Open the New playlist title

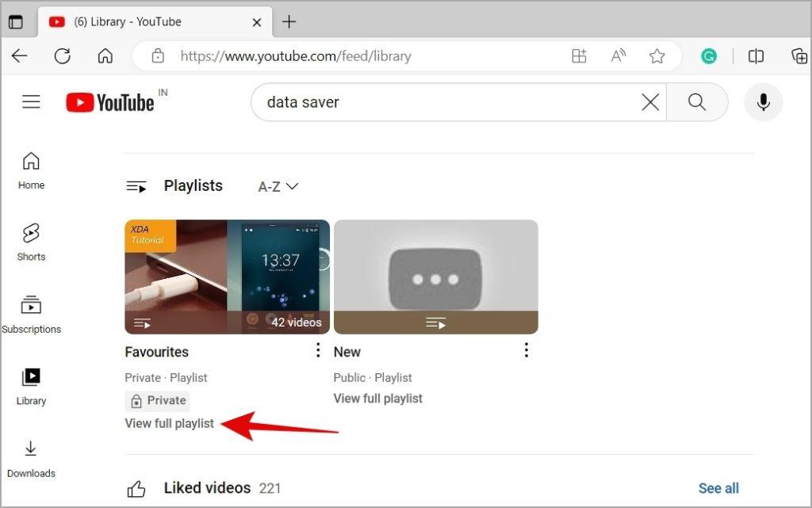tap(347, 352)
